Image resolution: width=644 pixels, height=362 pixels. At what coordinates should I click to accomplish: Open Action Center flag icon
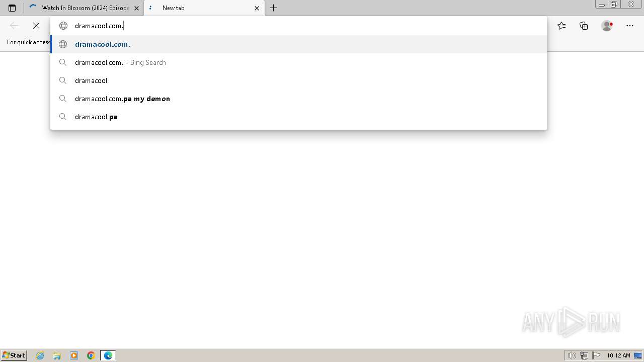[x=596, y=355]
